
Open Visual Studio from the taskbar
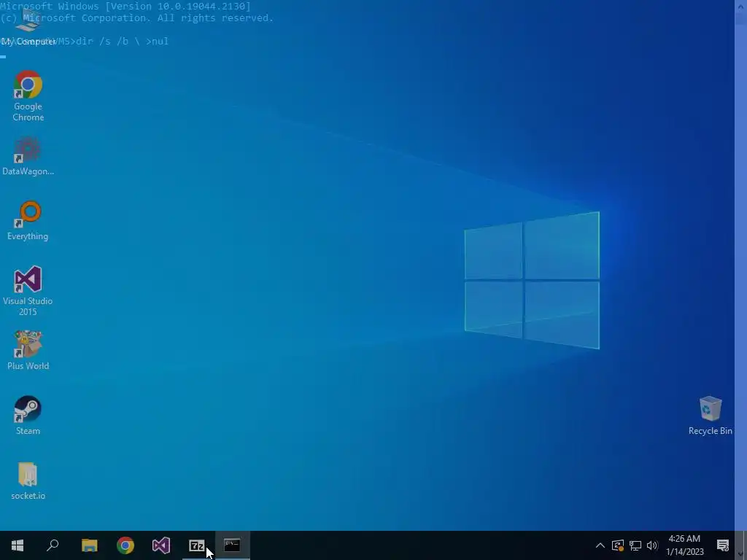click(x=161, y=545)
